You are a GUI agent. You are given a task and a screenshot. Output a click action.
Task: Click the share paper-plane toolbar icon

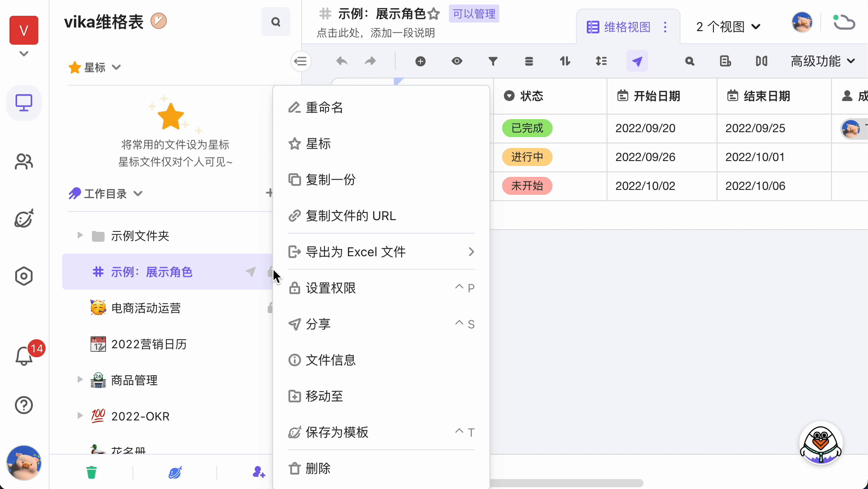tap(637, 61)
